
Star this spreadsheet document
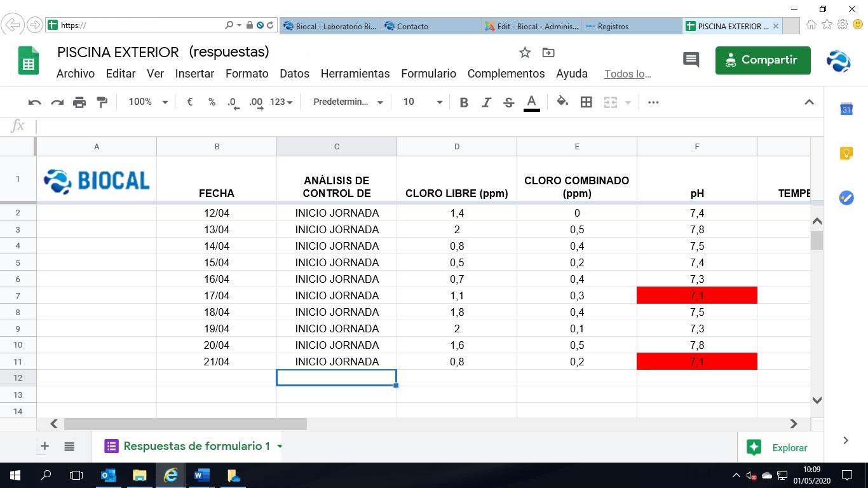pos(525,53)
